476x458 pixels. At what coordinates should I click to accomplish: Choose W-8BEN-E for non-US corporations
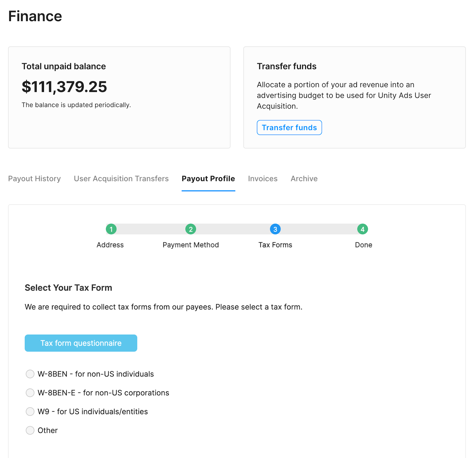tap(30, 393)
